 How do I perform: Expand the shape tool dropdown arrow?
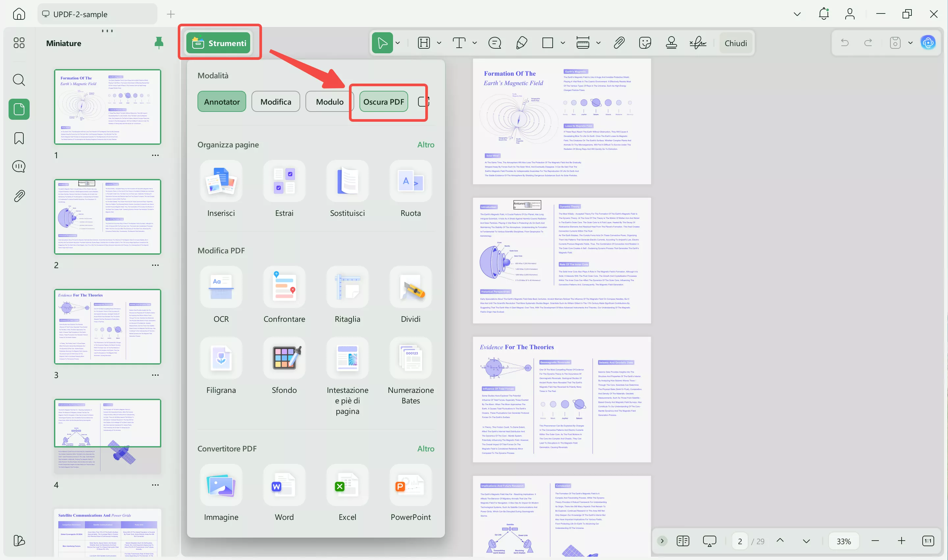click(563, 43)
